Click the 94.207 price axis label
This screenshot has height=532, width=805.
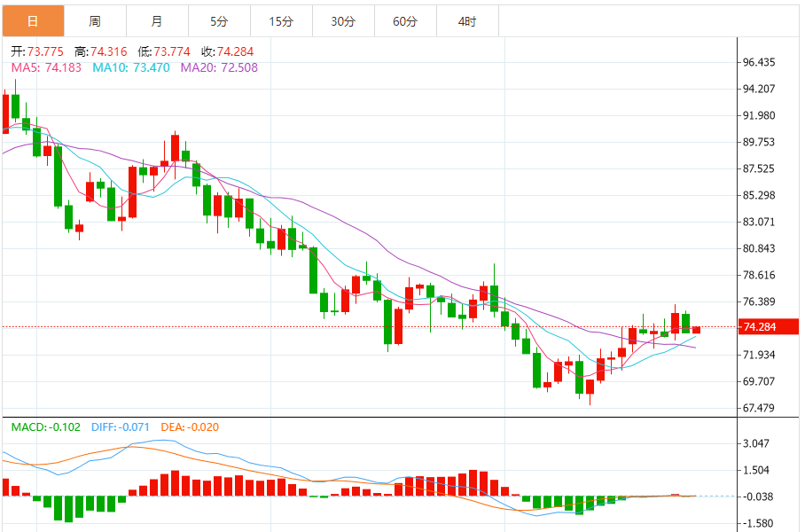click(759, 89)
